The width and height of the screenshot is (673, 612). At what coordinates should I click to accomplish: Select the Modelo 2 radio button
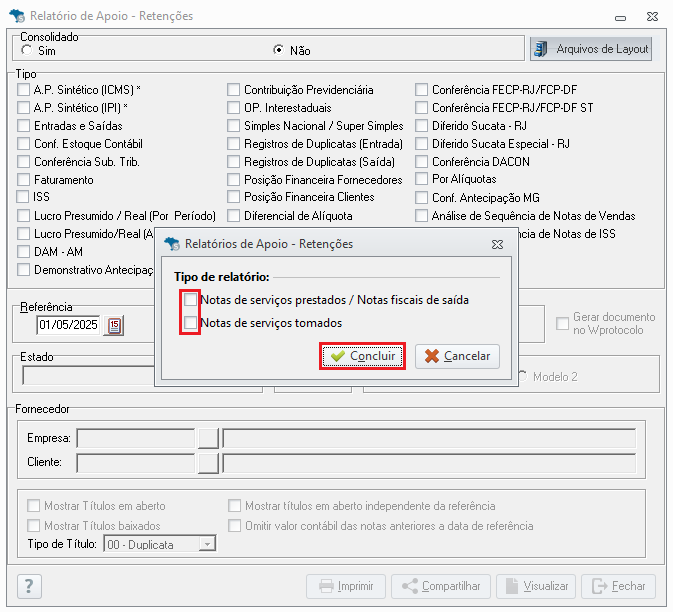[523, 376]
